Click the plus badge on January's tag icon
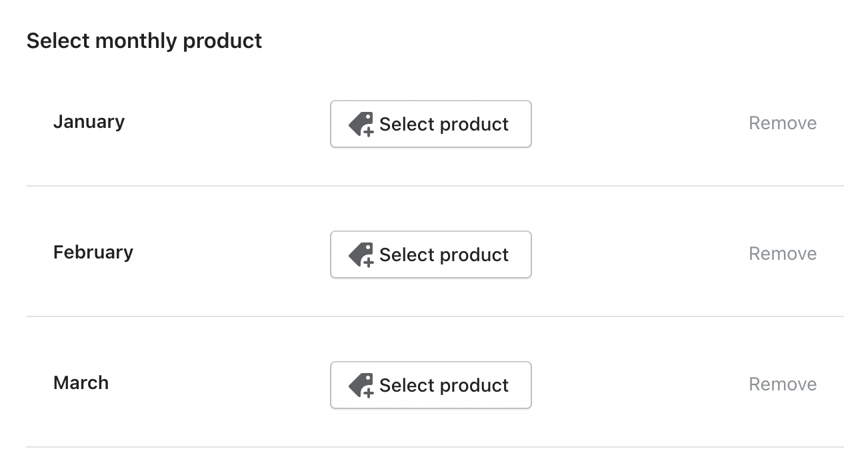The width and height of the screenshot is (868, 449). [x=368, y=131]
